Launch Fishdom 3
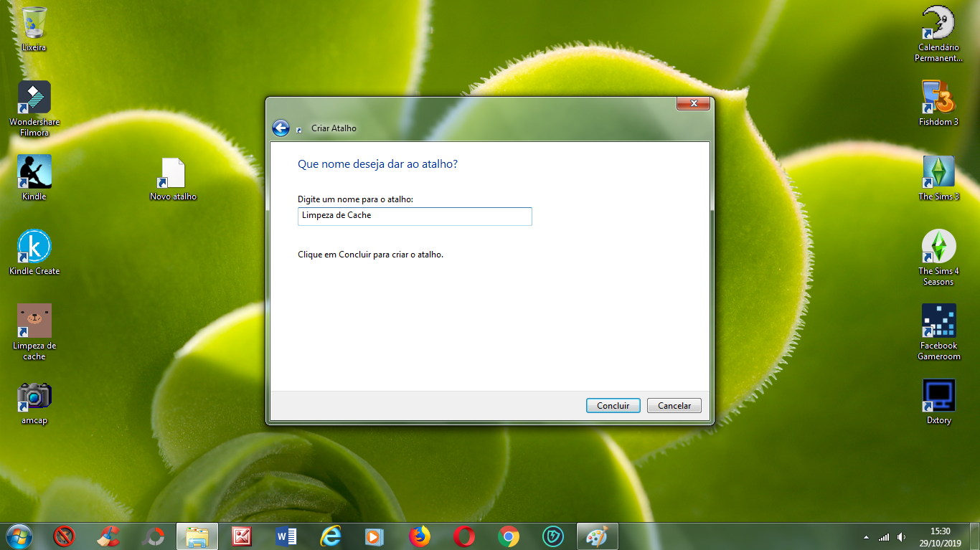 click(x=938, y=97)
